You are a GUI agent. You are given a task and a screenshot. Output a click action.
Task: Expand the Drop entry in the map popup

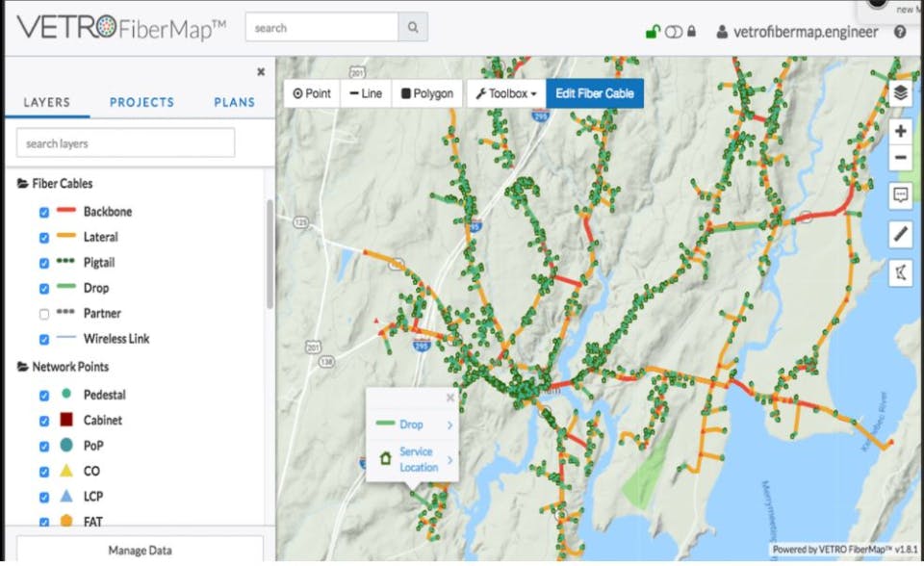(412, 424)
